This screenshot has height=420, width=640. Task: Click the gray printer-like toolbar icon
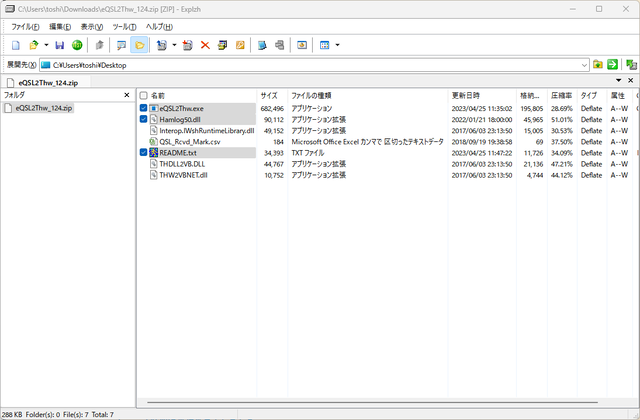coord(280,45)
